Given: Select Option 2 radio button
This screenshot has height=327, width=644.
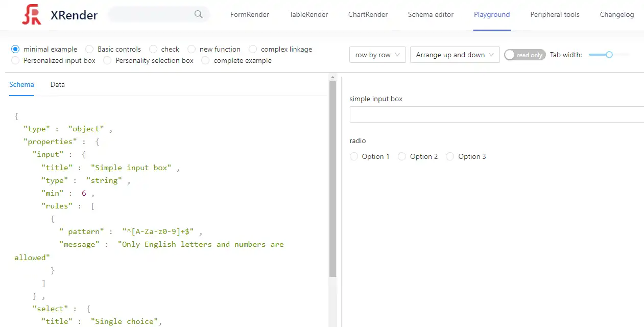Looking at the screenshot, I should (402, 156).
